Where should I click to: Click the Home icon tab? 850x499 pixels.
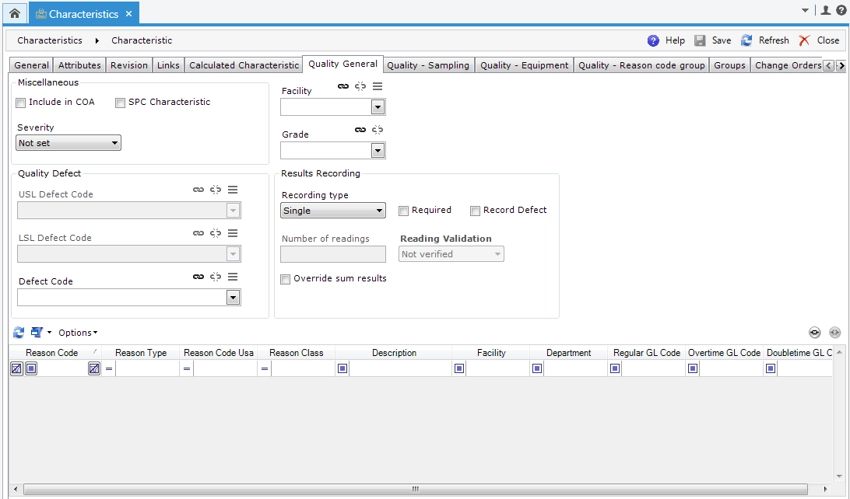click(x=14, y=14)
